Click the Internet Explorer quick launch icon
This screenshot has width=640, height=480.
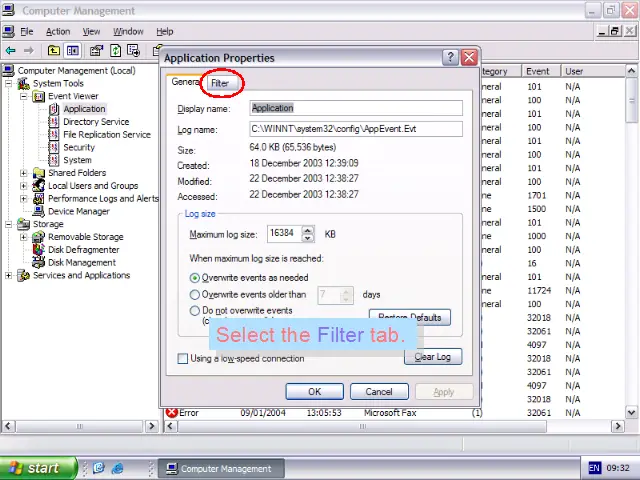[x=118, y=468]
